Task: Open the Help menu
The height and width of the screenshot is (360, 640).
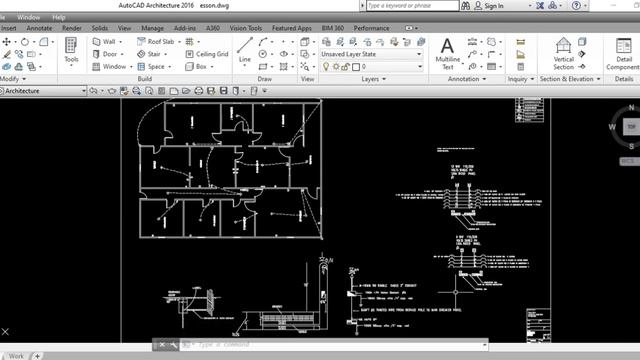Action: tap(59, 18)
